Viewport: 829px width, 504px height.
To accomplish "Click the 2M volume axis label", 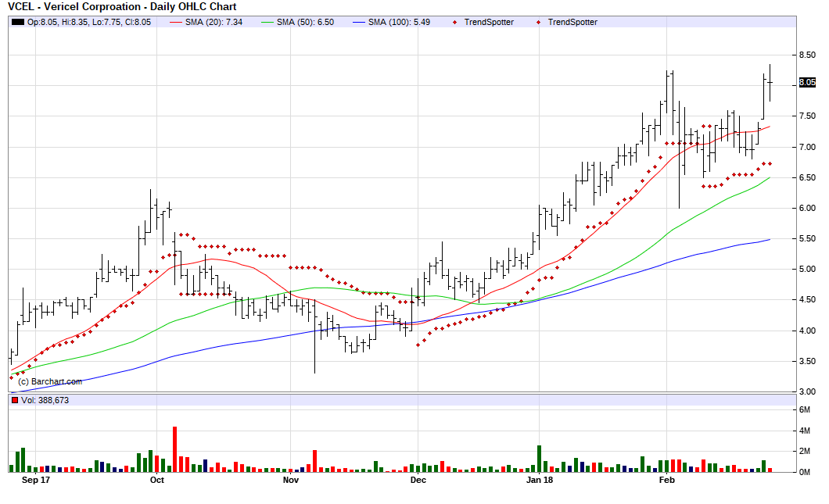I will [804, 451].
